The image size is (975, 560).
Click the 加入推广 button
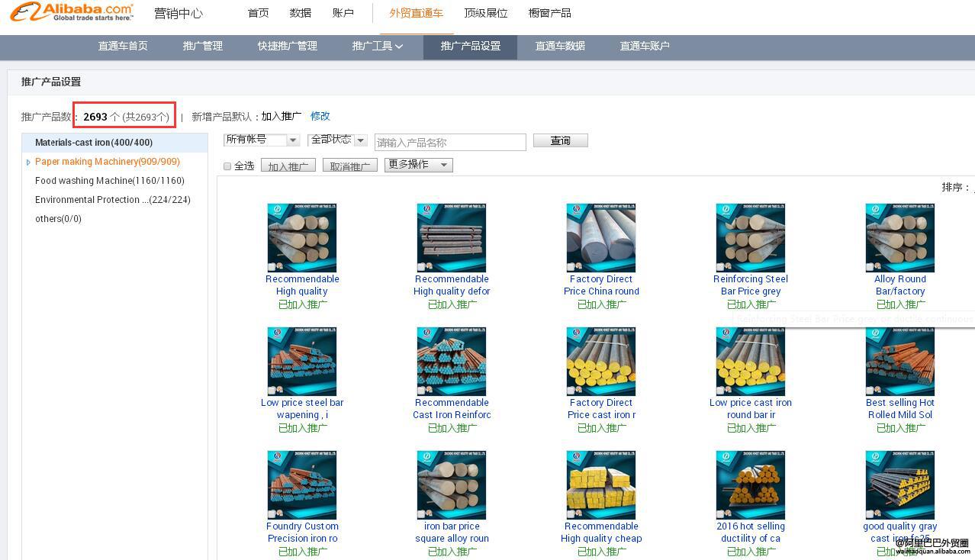pos(288,166)
